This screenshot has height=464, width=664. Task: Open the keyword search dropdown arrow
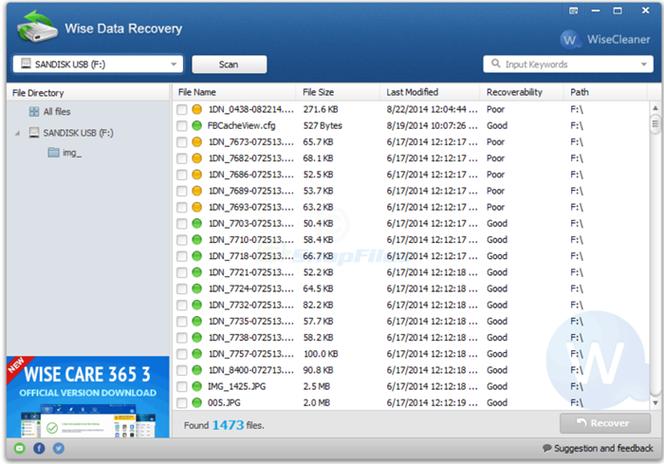tap(644, 64)
